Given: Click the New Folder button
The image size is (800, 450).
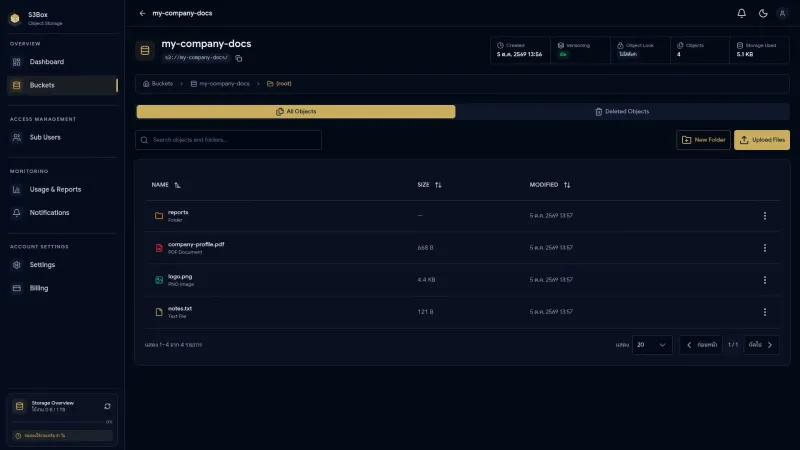Looking at the screenshot, I should [x=703, y=140].
